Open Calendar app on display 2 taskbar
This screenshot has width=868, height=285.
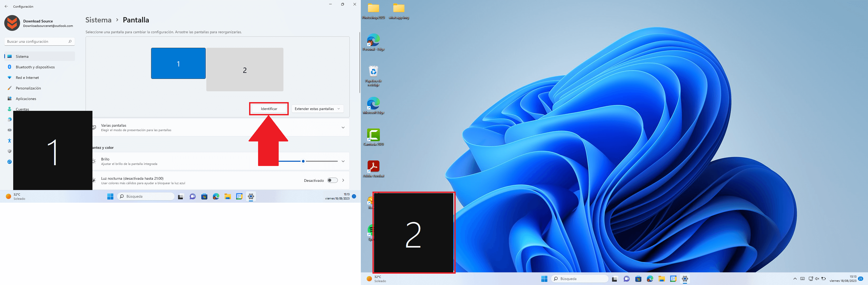[x=673, y=279]
